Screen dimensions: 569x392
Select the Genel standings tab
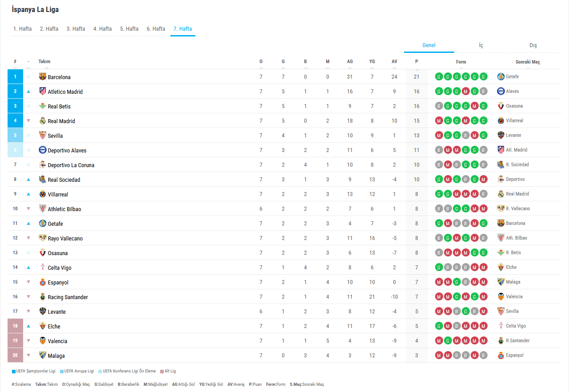click(429, 45)
